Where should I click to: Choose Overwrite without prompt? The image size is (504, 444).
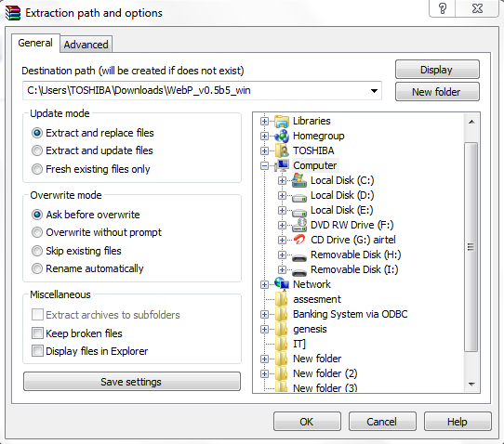click(37, 232)
